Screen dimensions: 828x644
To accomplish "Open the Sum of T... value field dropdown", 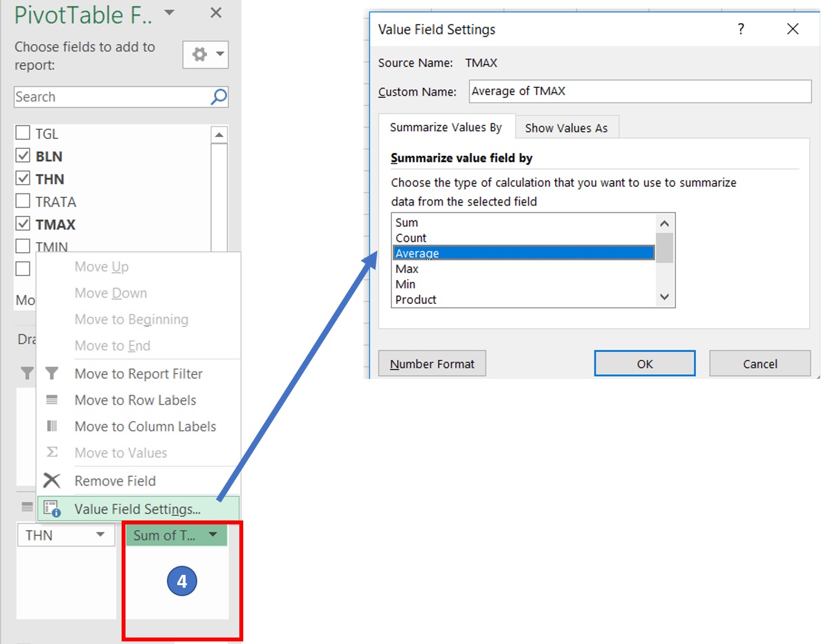I will pos(213,535).
